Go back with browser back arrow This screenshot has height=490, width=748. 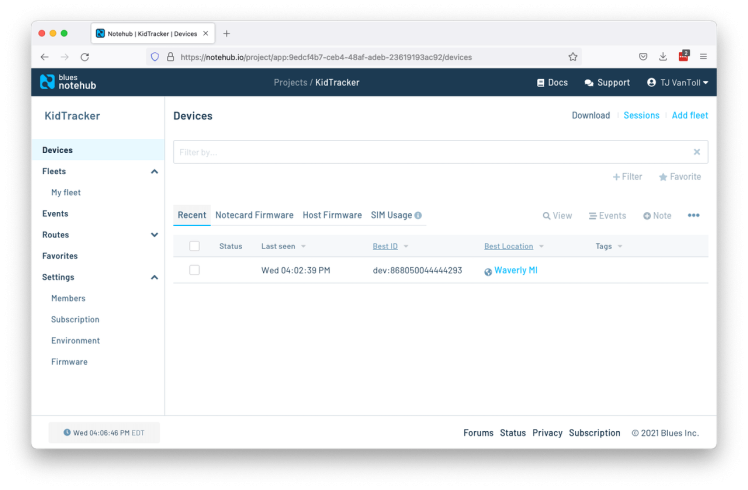point(44,57)
